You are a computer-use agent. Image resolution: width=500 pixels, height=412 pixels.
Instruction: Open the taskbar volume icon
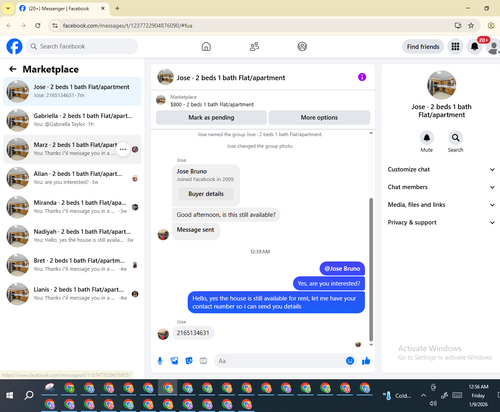pyautogui.click(x=433, y=403)
